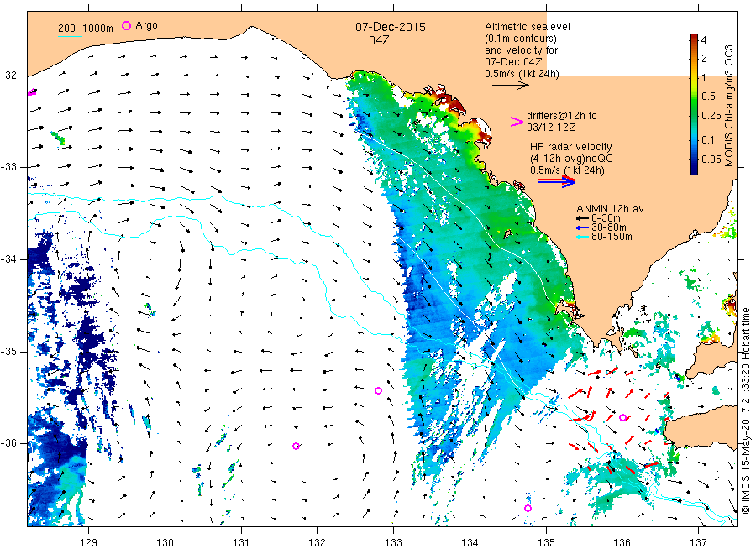Click the Argo float circle near 134.8°E at bottom
Viewport: 756px width, 554px height.
point(528,508)
